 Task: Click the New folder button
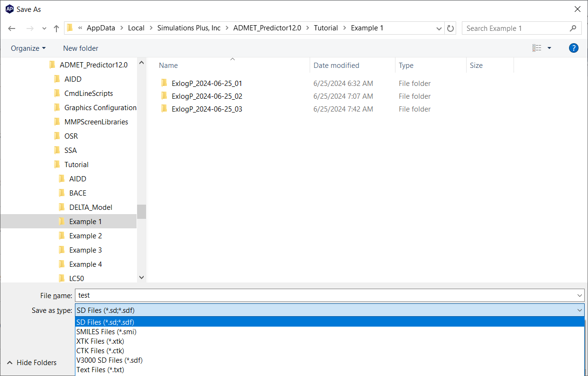(81, 48)
